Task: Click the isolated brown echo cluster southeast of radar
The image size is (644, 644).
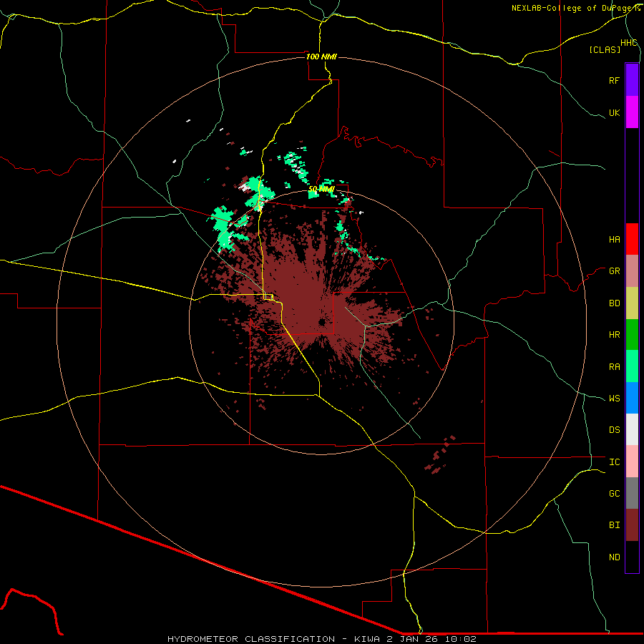Action: click(441, 454)
